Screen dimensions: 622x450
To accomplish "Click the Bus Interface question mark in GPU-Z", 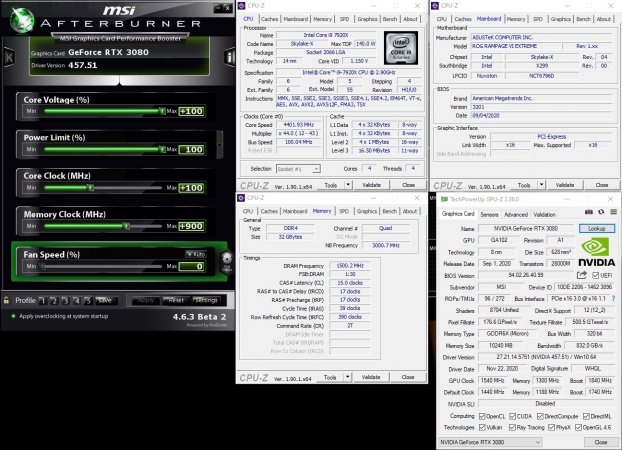I will [x=613, y=298].
